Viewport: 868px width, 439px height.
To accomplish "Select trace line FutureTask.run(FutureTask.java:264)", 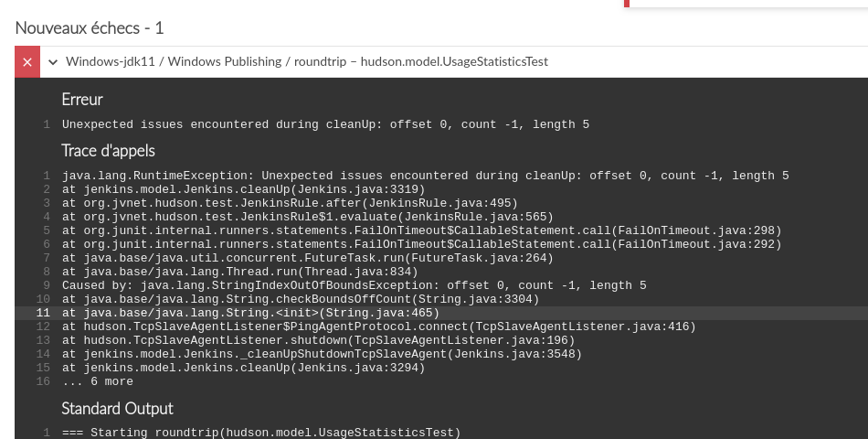I will point(308,258).
